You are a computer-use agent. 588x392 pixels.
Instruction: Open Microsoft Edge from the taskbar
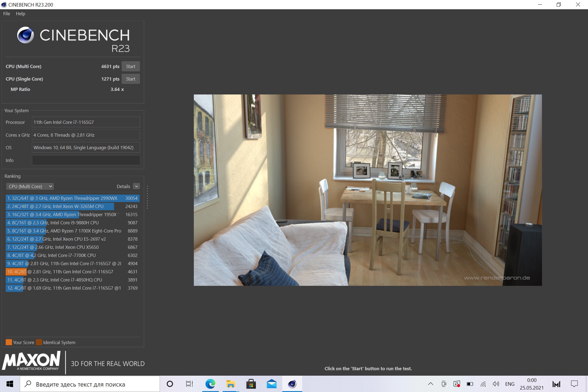[210, 384]
